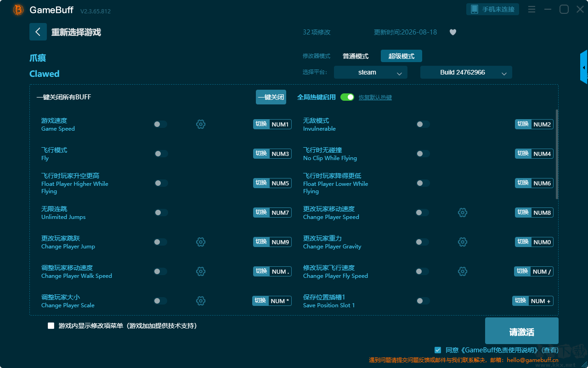Open the hamburger menu icon

pos(531,10)
